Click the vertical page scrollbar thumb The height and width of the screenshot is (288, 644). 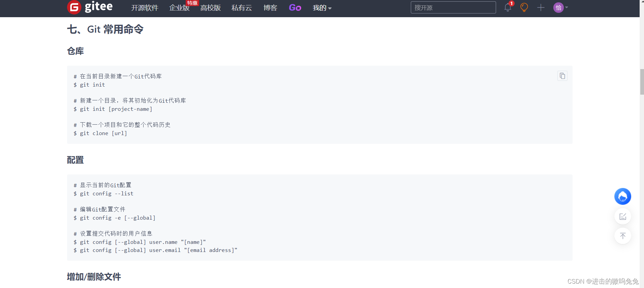pos(642,82)
